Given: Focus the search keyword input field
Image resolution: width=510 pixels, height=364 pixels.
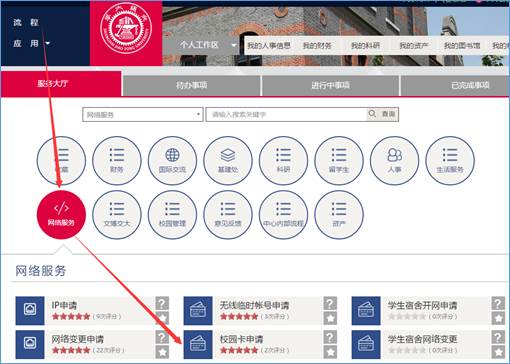Looking at the screenshot, I should [286, 114].
